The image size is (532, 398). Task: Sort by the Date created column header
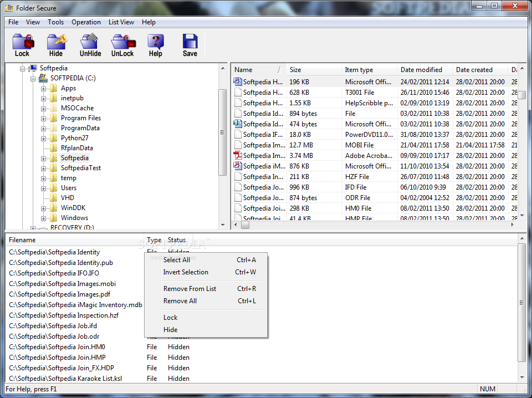(x=480, y=70)
